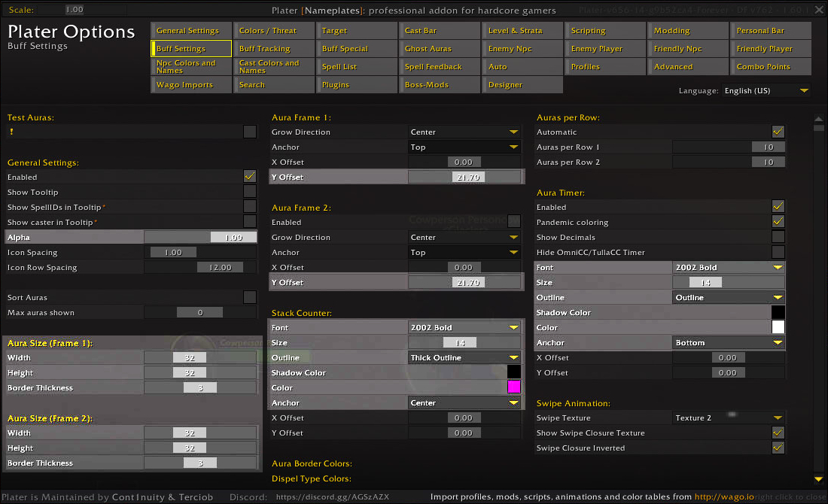
Task: Open Aura Timer Outline dropdown
Action: [729, 297]
